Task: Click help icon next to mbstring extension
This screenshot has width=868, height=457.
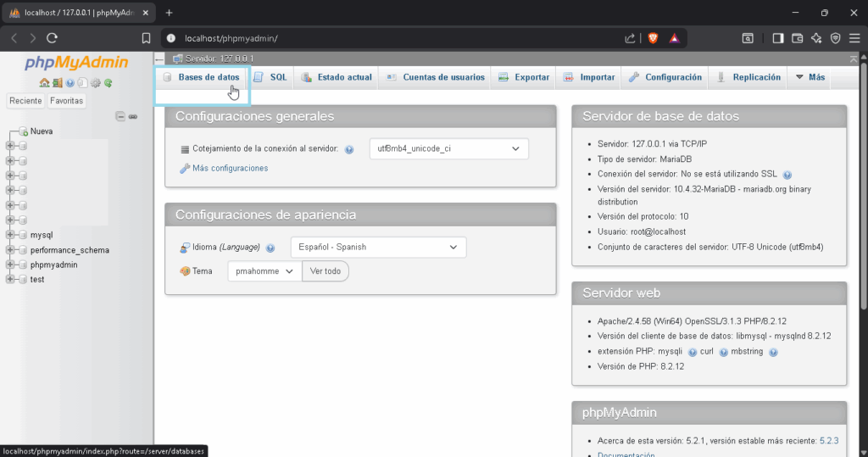Action: tap(773, 353)
